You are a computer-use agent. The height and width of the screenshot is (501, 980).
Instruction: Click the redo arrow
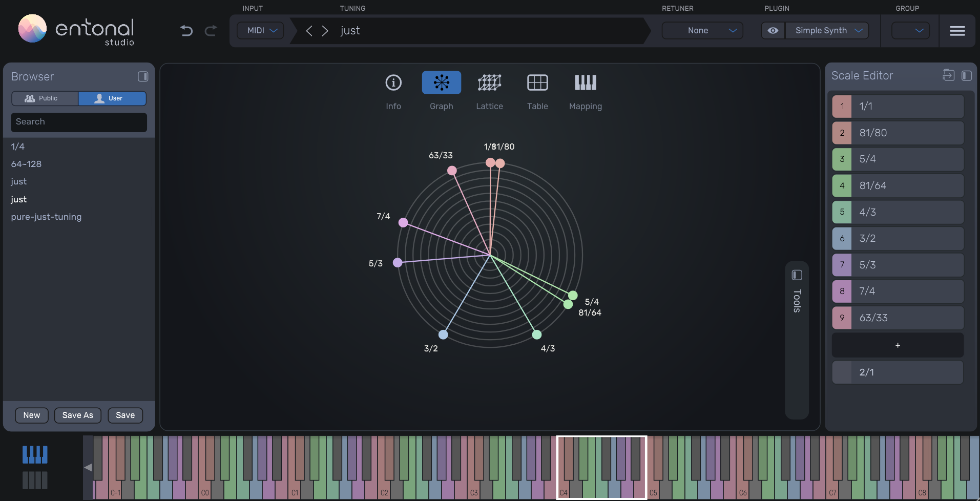(211, 31)
